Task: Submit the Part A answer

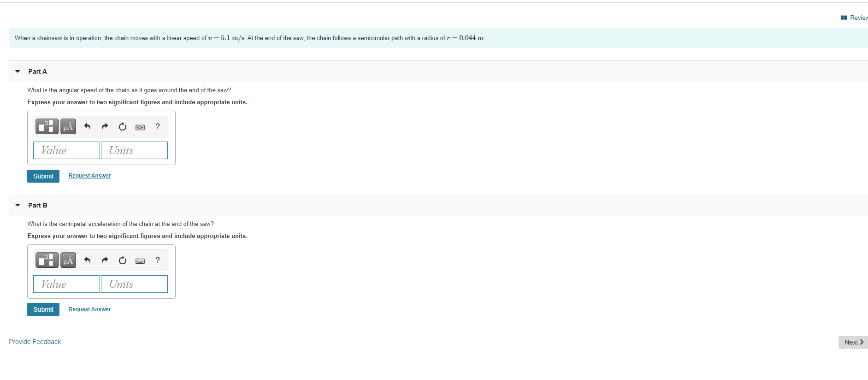Action: click(x=43, y=176)
